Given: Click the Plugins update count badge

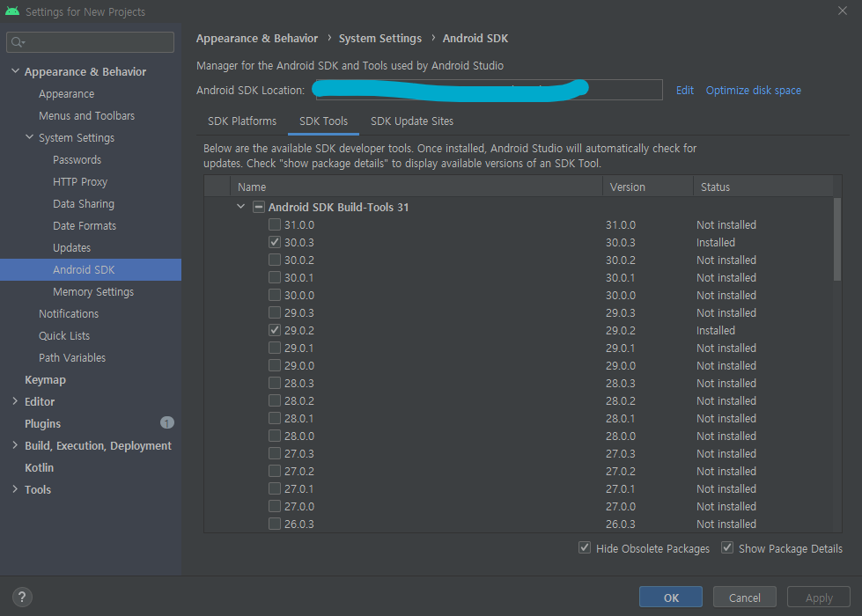Looking at the screenshot, I should (167, 422).
